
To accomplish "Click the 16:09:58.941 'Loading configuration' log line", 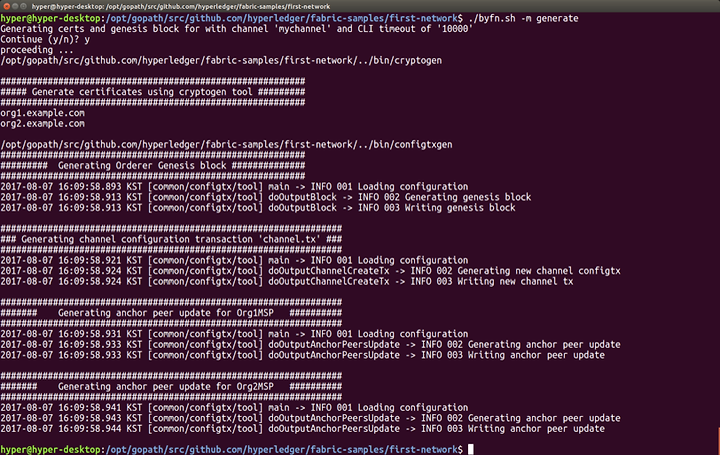I will 234,408.
